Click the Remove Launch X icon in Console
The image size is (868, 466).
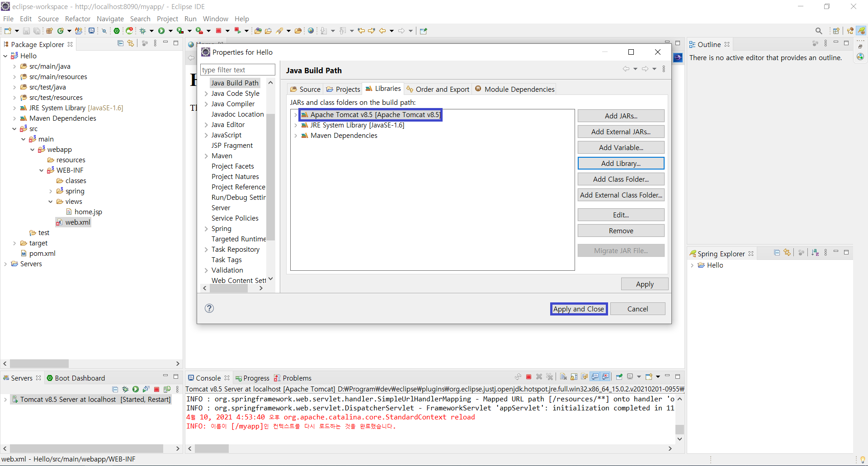(539, 377)
